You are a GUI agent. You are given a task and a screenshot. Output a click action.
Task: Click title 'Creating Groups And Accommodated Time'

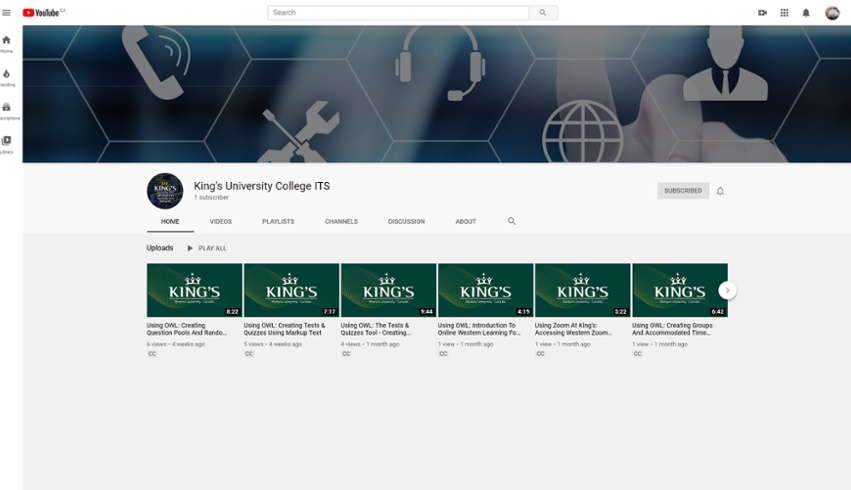672,329
